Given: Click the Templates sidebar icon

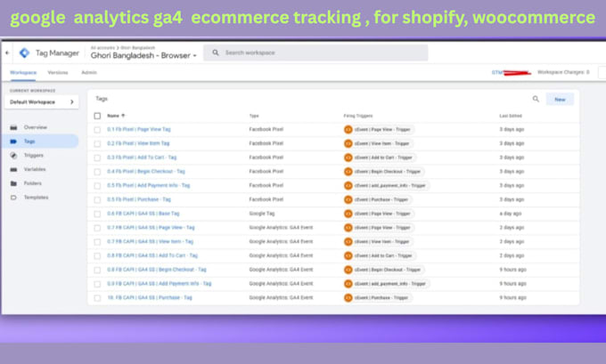Looking at the screenshot, I should [13, 198].
